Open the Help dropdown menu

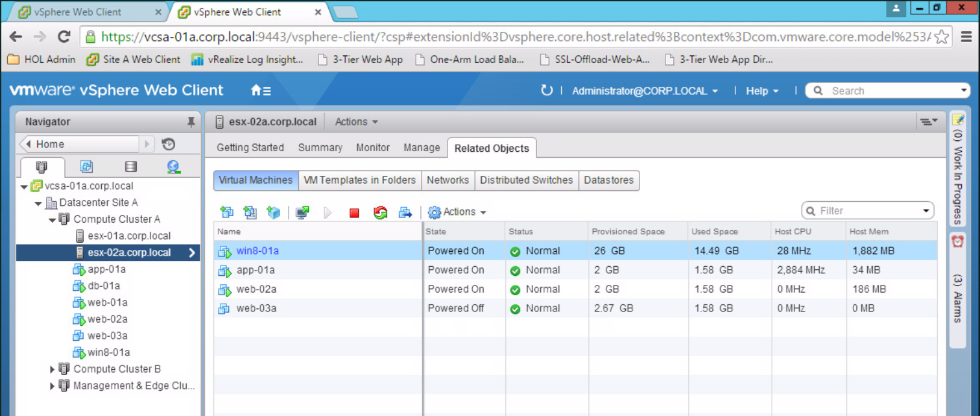tap(762, 91)
